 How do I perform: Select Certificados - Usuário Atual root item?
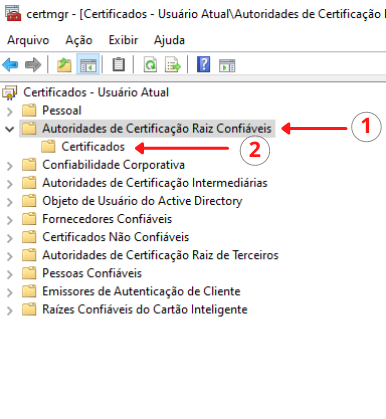click(x=96, y=92)
